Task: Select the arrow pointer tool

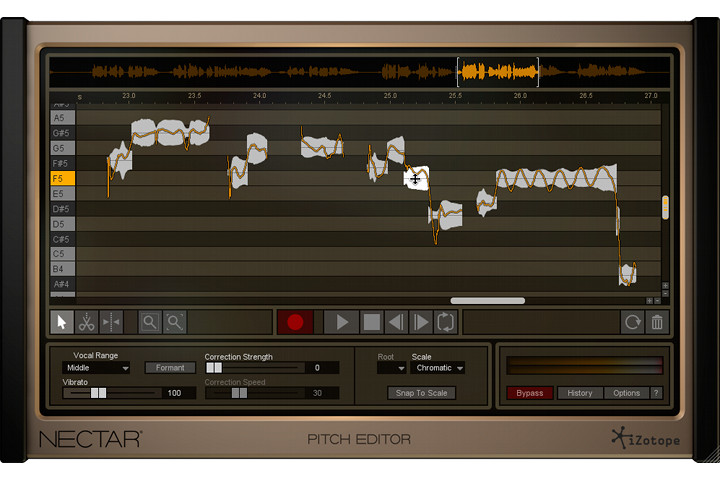Action: tap(62, 322)
